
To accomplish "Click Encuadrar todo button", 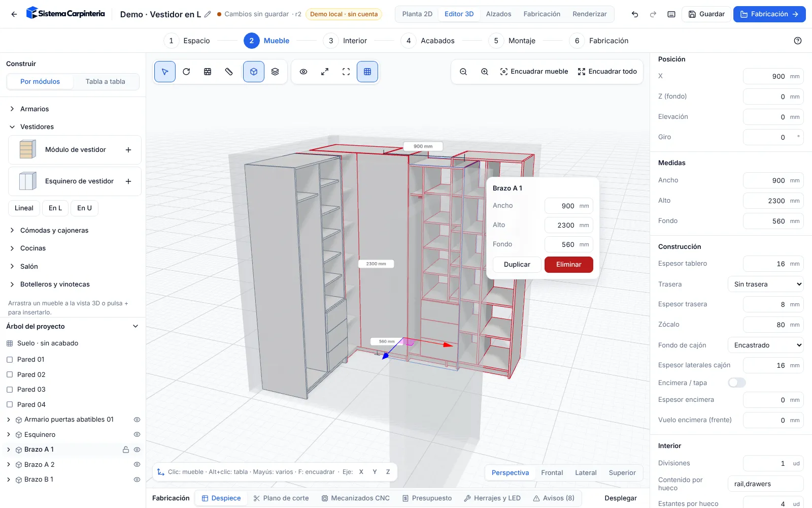I will pyautogui.click(x=607, y=72).
